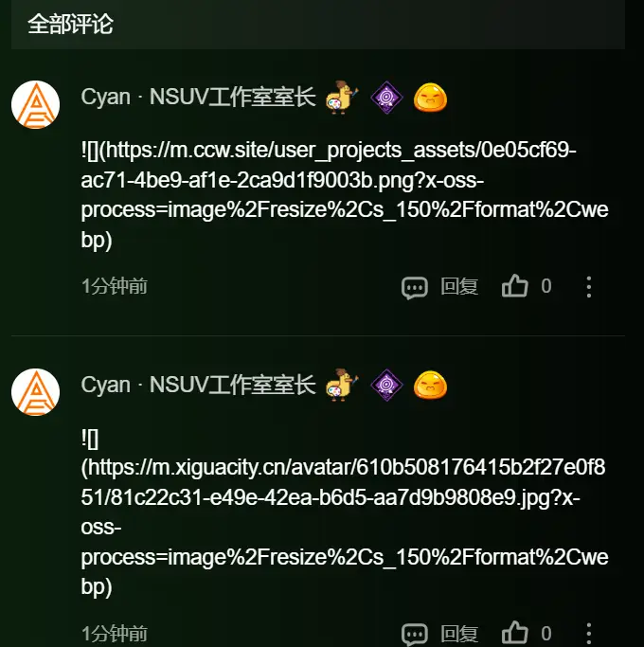Viewport: 644px width, 647px height.
Task: Click the purple diamond badge on first comment
Action: 386,98
